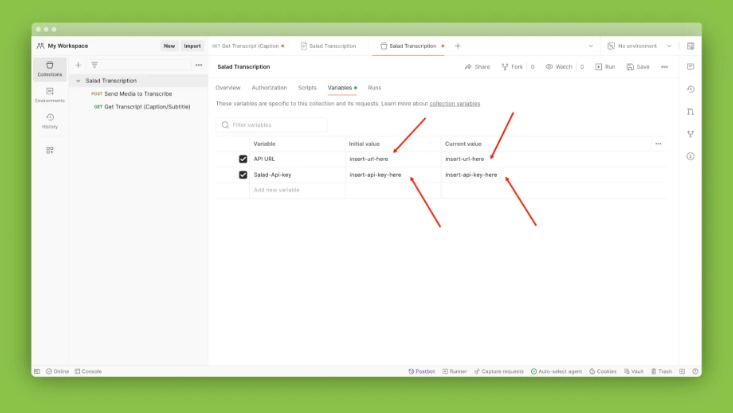733x413 pixels.
Task: Follow the collection variables link
Action: pyautogui.click(x=454, y=104)
